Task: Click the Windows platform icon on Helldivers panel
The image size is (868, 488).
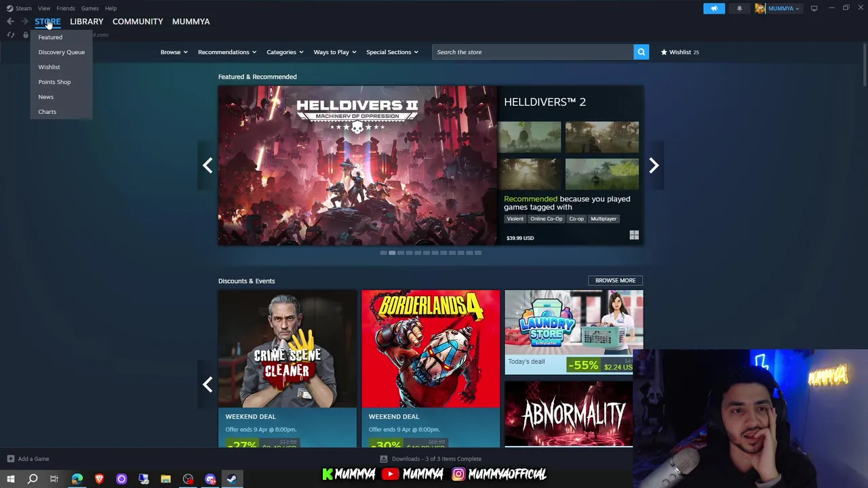Action: click(x=634, y=235)
